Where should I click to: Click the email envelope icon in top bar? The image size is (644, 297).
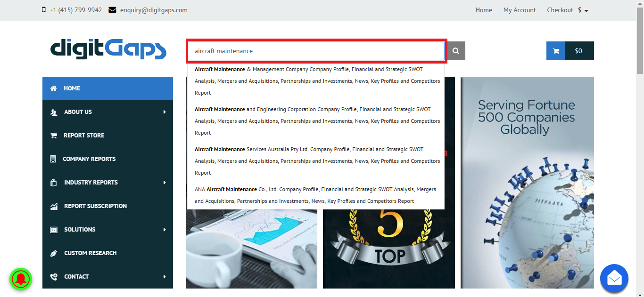pos(112,10)
